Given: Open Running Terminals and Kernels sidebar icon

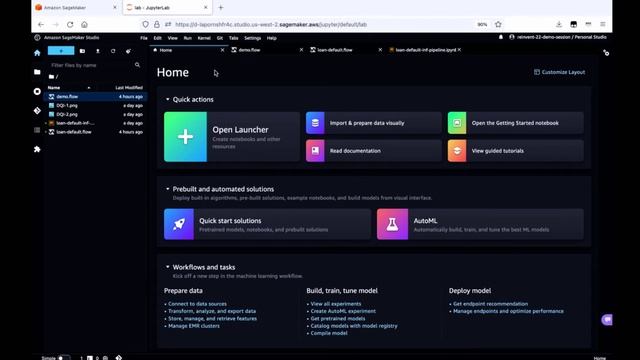Looking at the screenshot, I should pos(37,91).
